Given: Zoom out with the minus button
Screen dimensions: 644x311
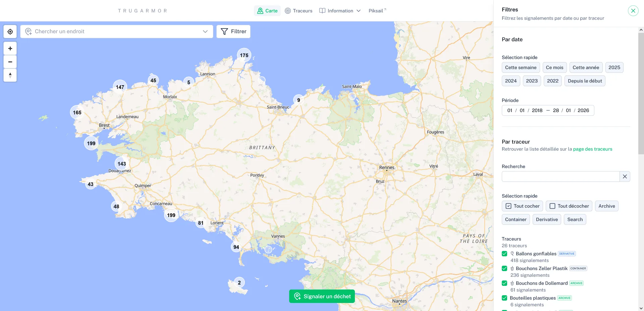Looking at the screenshot, I should coord(10,62).
